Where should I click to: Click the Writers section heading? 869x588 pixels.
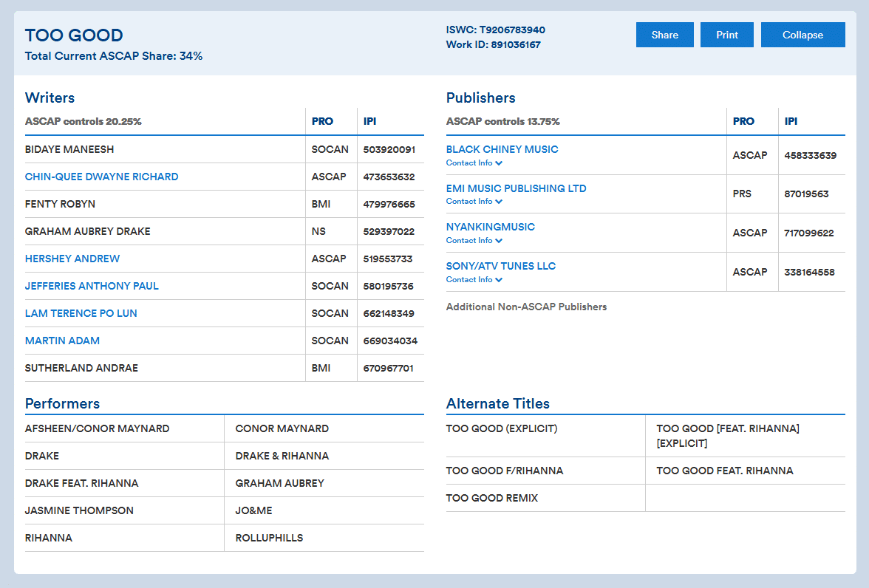pyautogui.click(x=50, y=98)
